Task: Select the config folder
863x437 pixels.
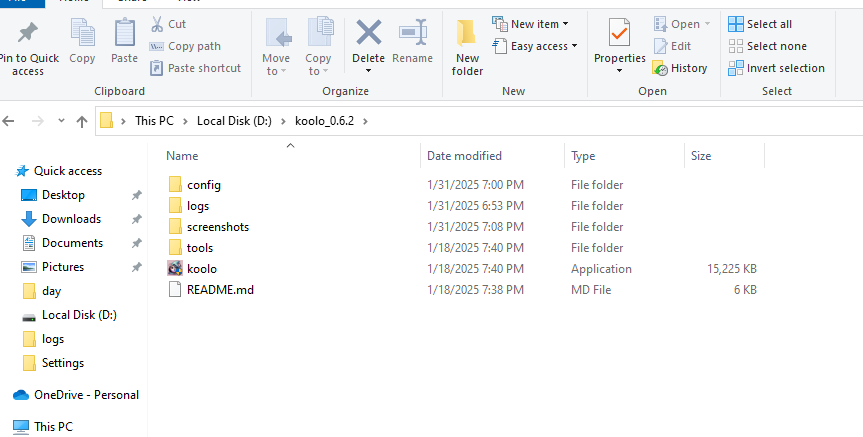Action: click(204, 185)
